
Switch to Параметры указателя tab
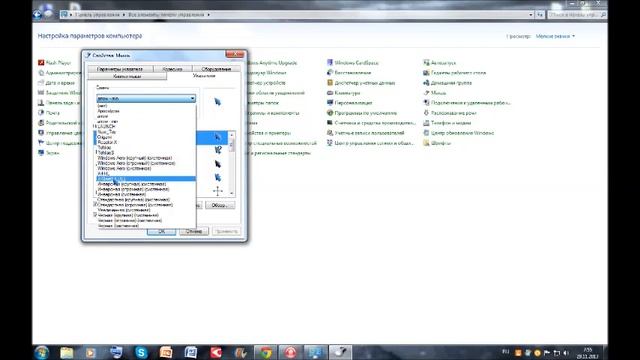(x=120, y=69)
